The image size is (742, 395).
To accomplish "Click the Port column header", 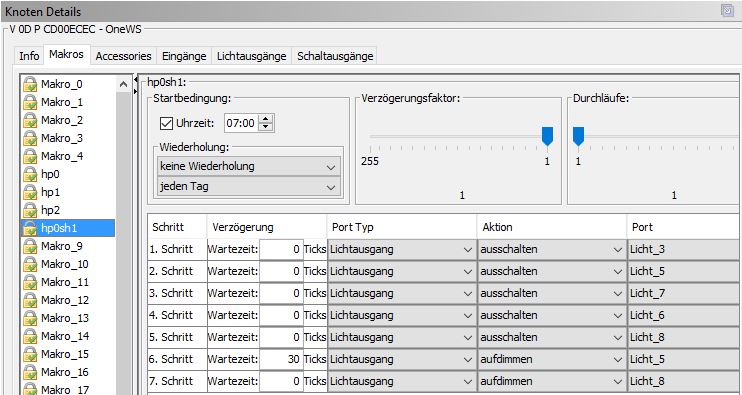I will click(x=684, y=227).
